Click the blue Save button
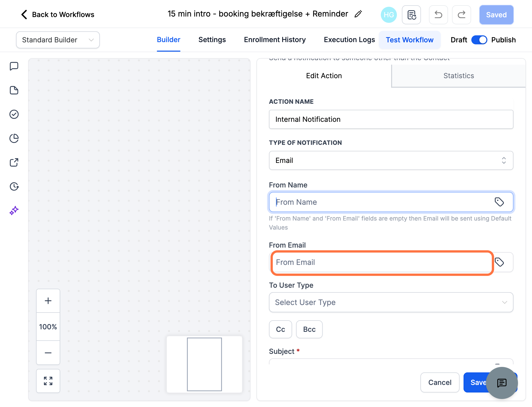The image size is (532, 407). click(476, 382)
